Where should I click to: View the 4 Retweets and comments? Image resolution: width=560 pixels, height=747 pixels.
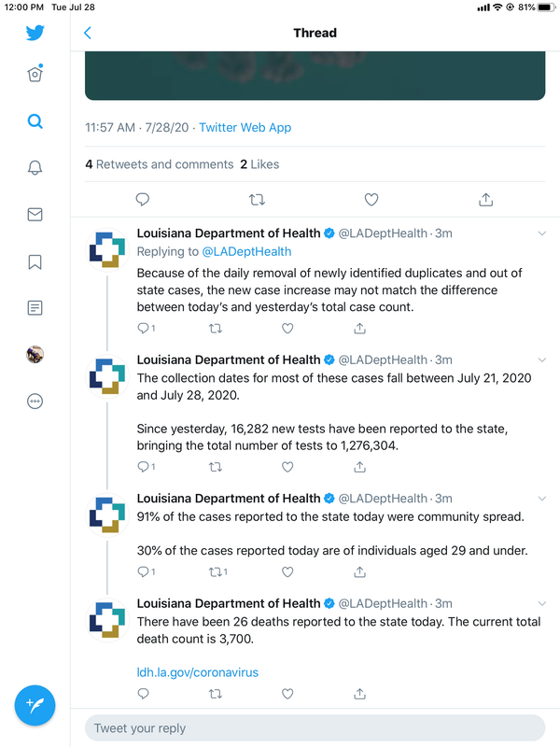click(x=160, y=164)
